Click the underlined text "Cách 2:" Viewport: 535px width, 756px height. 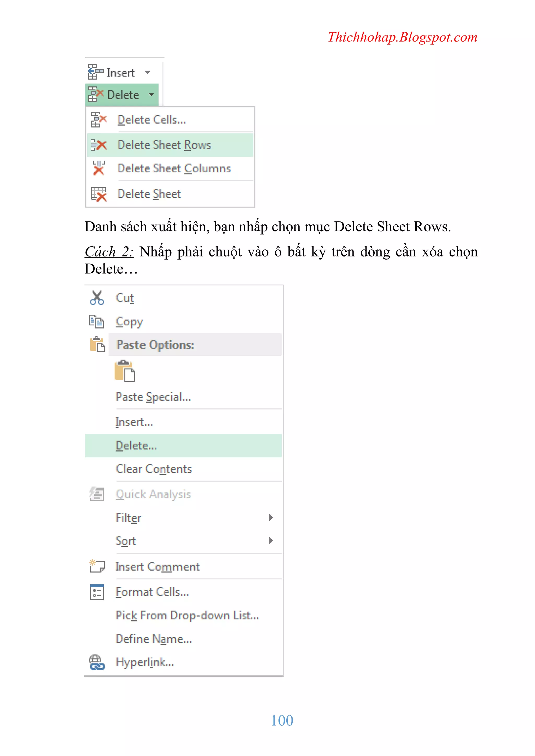(109, 251)
